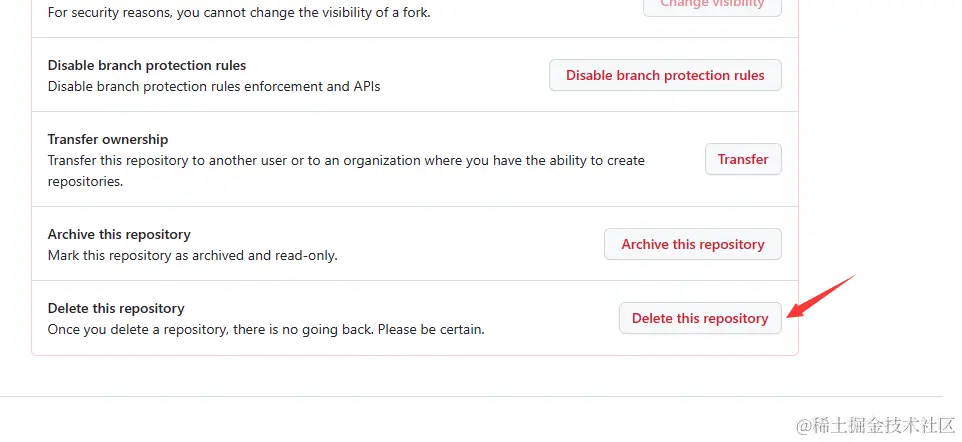962x442 pixels.
Task: Click the bold Delete this repository heading
Action: pos(116,308)
